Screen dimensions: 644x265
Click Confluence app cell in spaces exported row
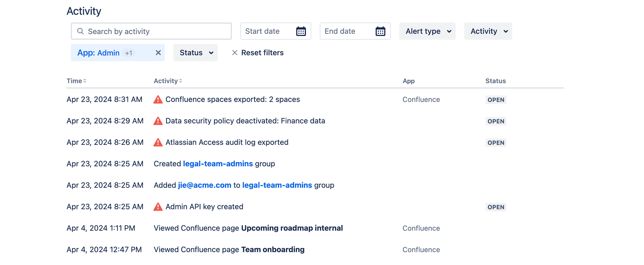click(x=421, y=100)
